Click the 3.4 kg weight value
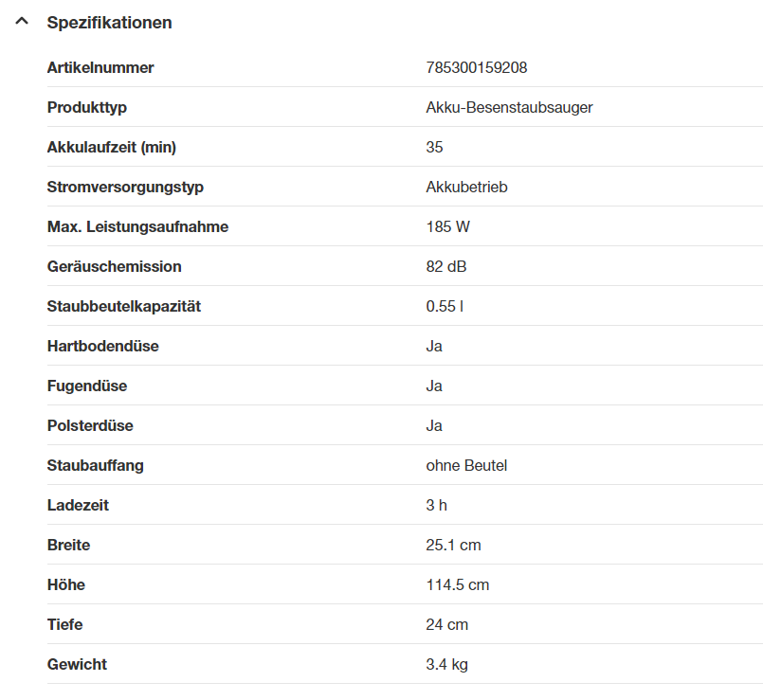The image size is (763, 700). [447, 665]
